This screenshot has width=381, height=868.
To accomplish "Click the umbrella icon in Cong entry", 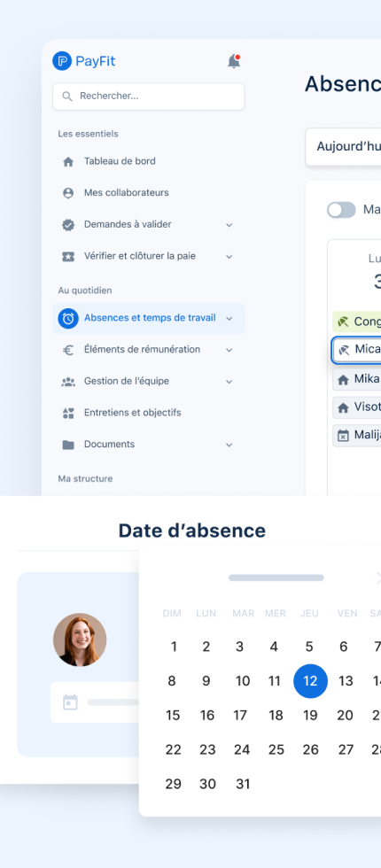I will click(343, 322).
